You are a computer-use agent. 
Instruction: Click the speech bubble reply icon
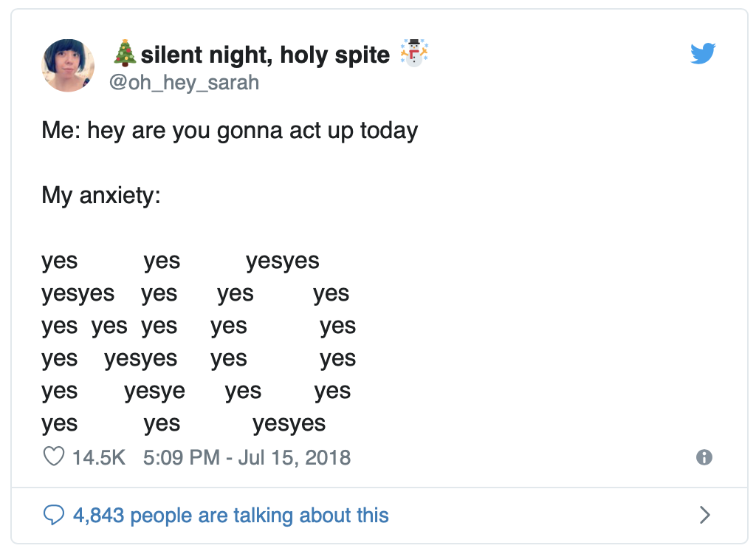click(x=53, y=515)
